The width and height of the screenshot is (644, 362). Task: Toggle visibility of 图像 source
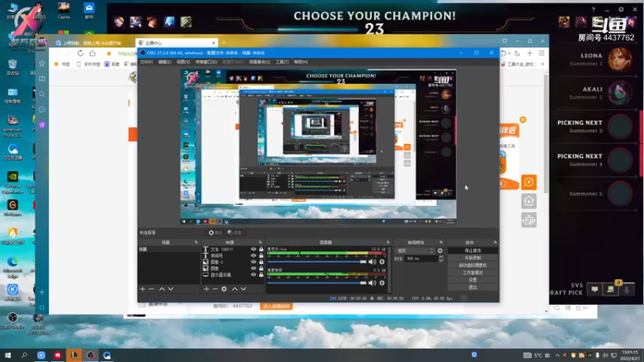254,268
